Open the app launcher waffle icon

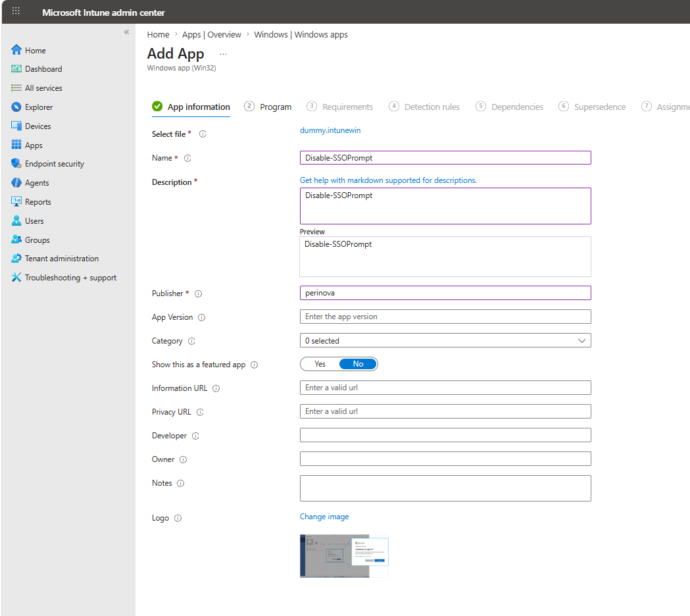click(16, 11)
